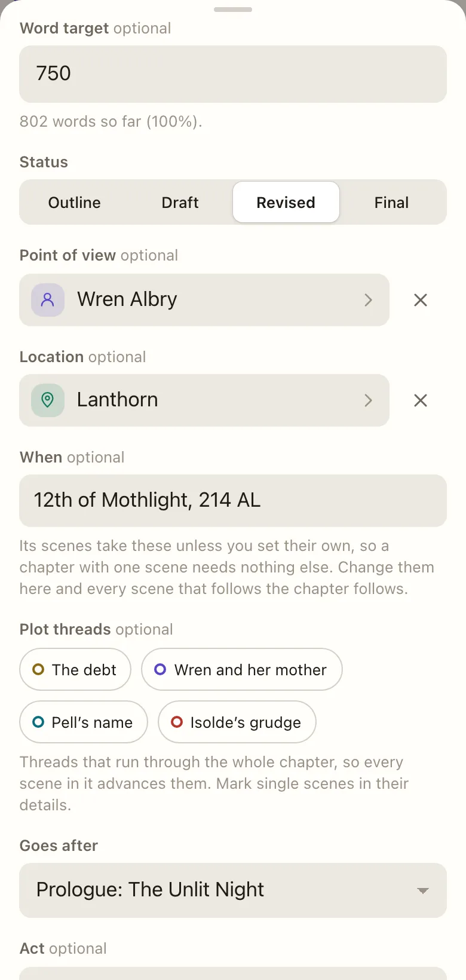
Task: Clear the Wren Albry point of view
Action: click(x=421, y=300)
